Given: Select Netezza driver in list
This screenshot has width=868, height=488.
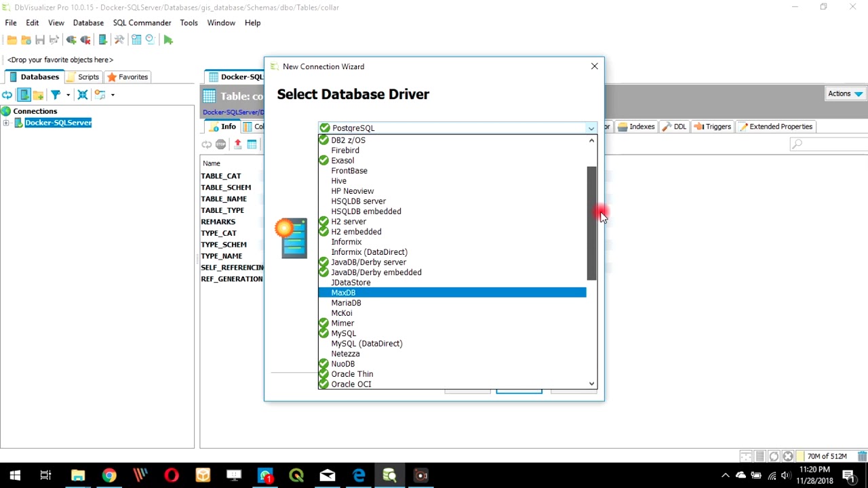Looking at the screenshot, I should point(452,354).
